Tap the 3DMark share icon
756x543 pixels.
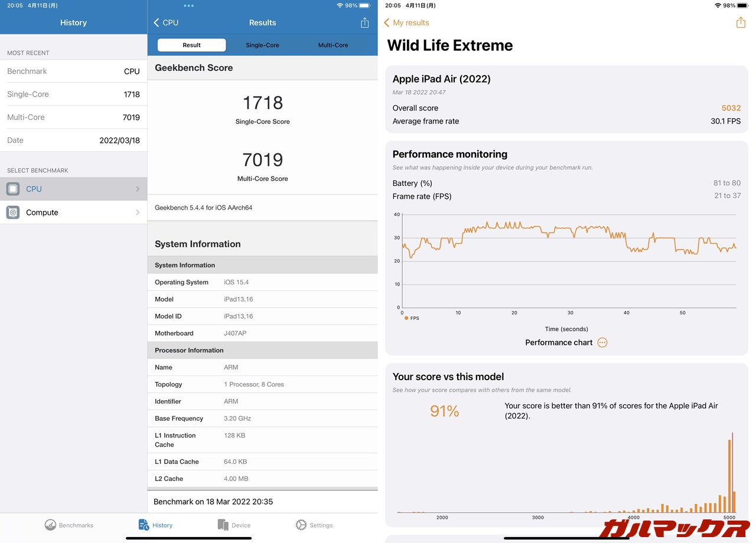[741, 22]
